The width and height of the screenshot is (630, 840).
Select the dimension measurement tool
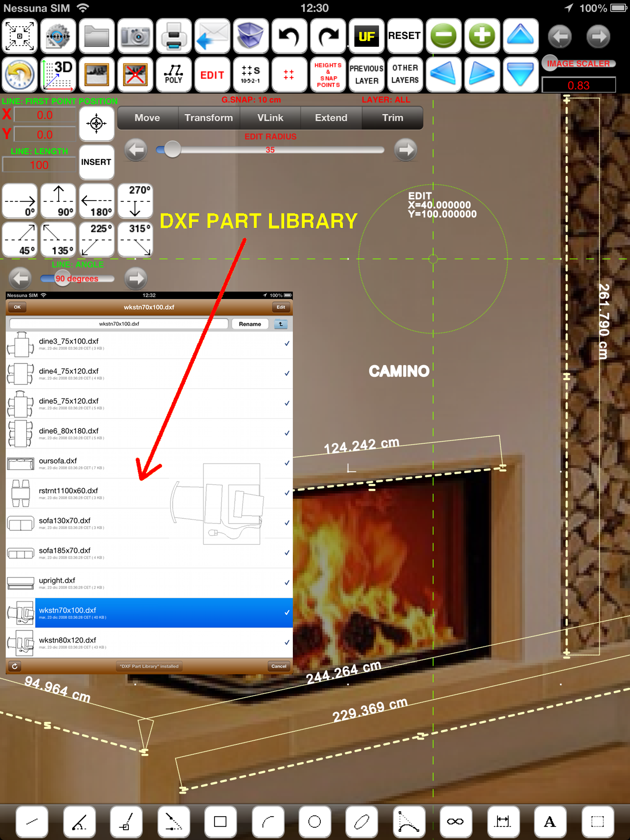click(x=502, y=821)
